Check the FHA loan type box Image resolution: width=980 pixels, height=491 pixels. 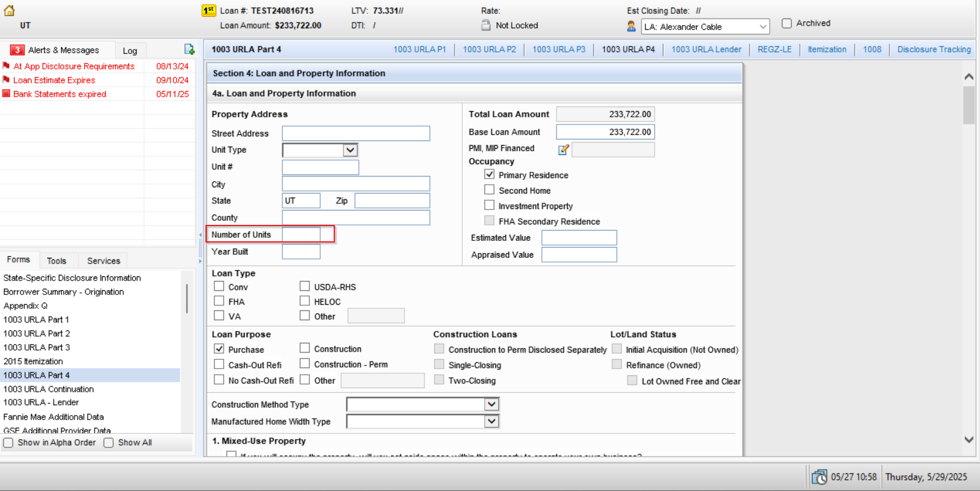tap(219, 301)
